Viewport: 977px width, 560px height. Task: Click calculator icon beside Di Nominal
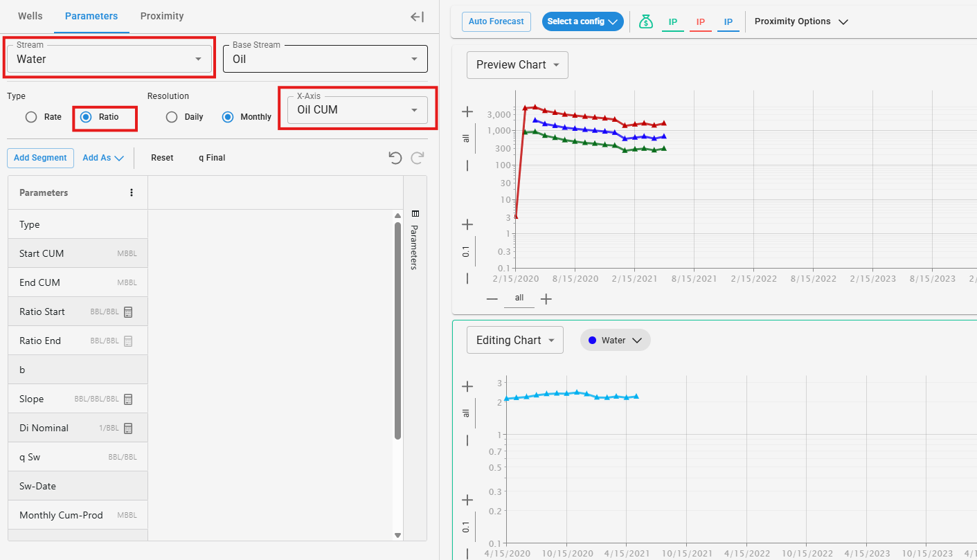tap(128, 428)
